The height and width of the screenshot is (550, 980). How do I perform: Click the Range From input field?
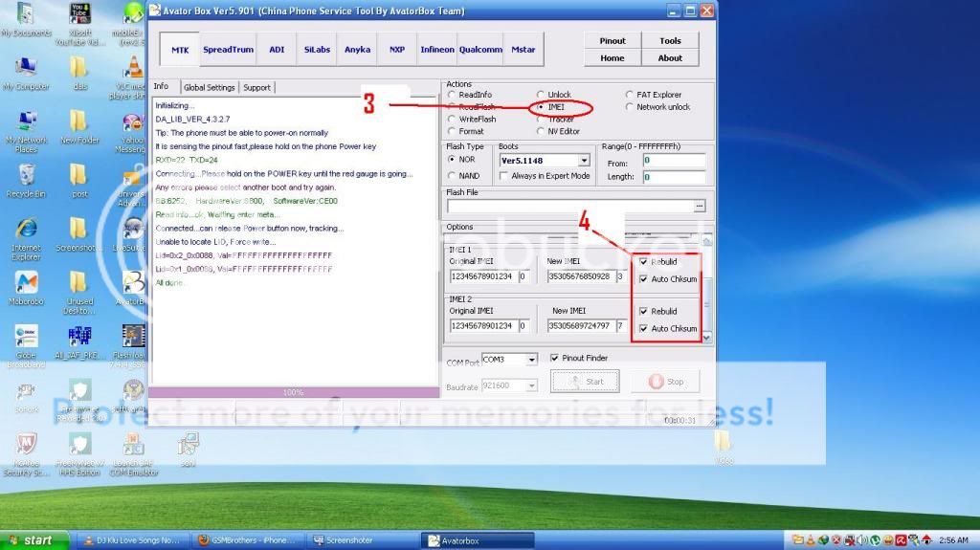pos(674,161)
